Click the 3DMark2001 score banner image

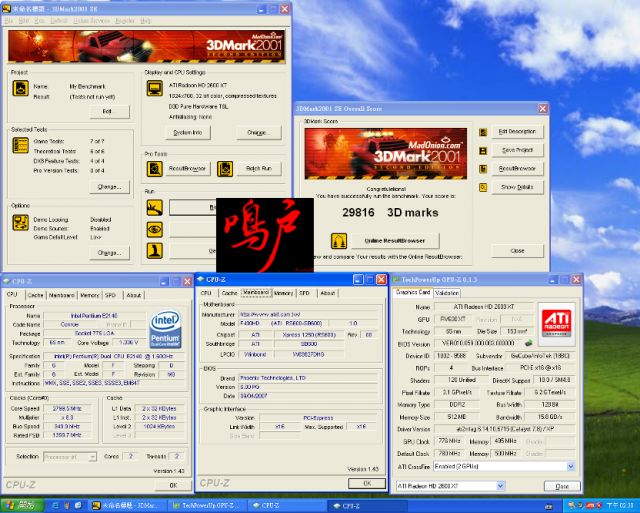click(x=386, y=153)
